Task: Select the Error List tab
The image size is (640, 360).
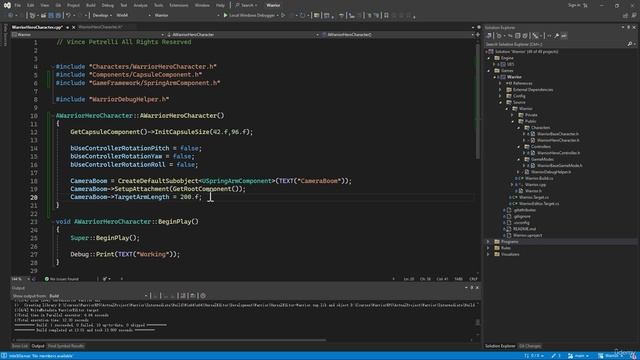Action: (x=20, y=346)
